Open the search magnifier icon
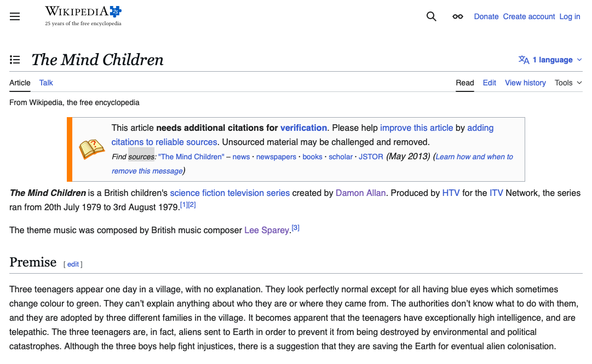 (x=431, y=16)
